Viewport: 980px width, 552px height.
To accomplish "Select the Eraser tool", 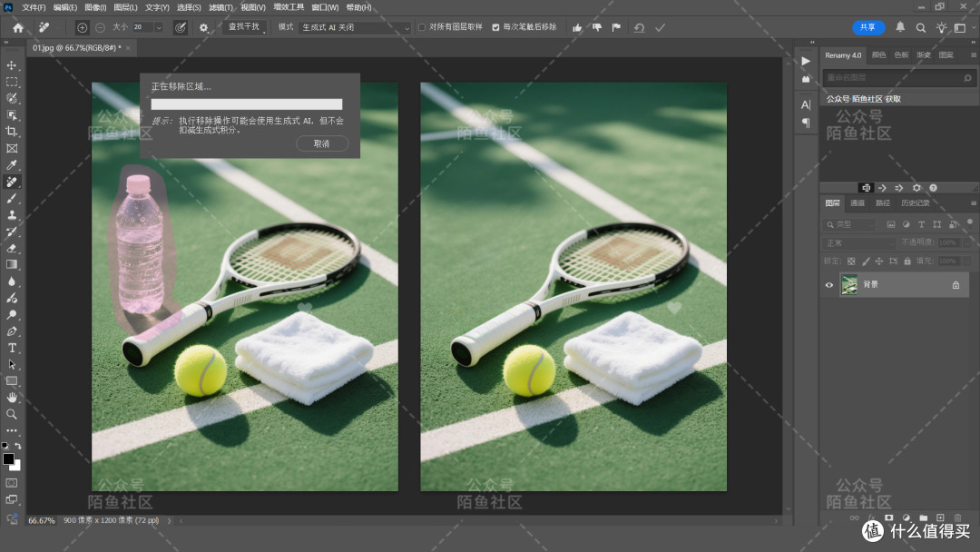I will coord(11,248).
